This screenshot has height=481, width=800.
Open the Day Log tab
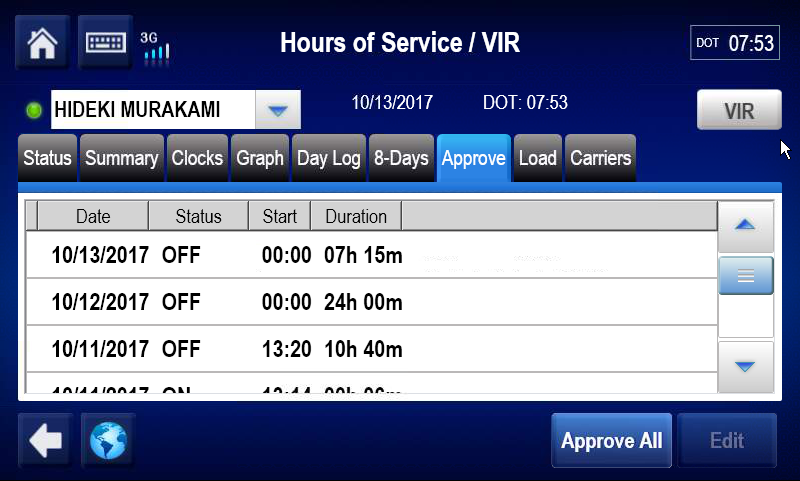[329, 158]
